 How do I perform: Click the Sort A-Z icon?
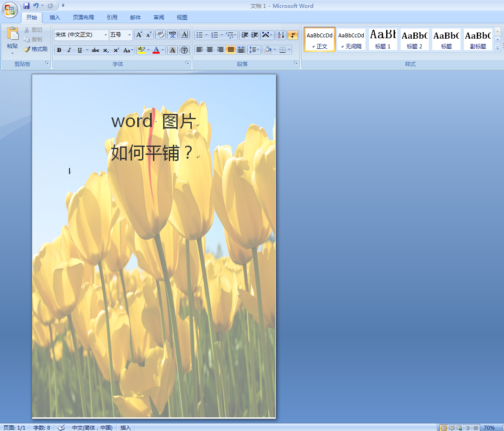tap(281, 35)
